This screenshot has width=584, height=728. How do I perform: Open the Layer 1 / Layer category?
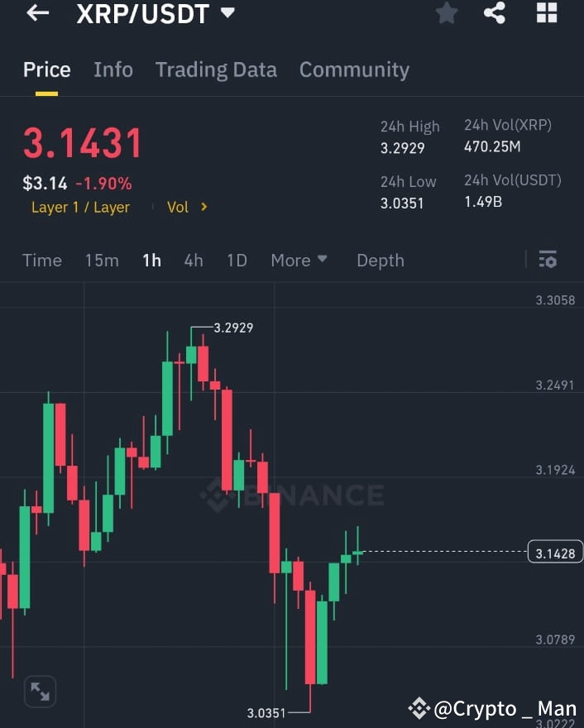pos(80,207)
